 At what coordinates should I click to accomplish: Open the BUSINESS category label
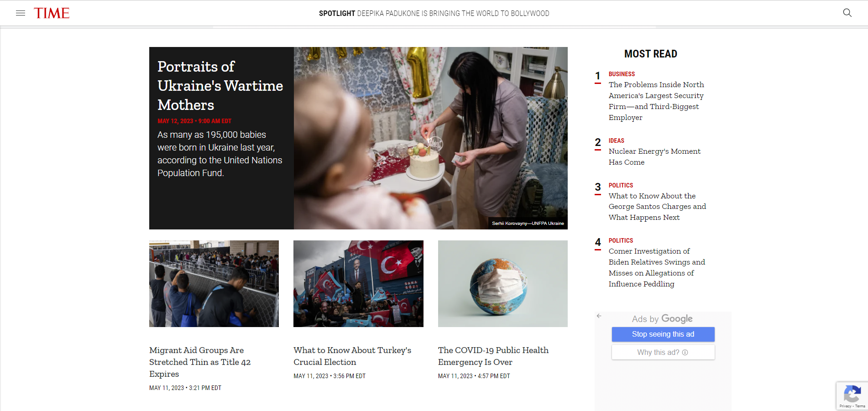pyautogui.click(x=622, y=74)
